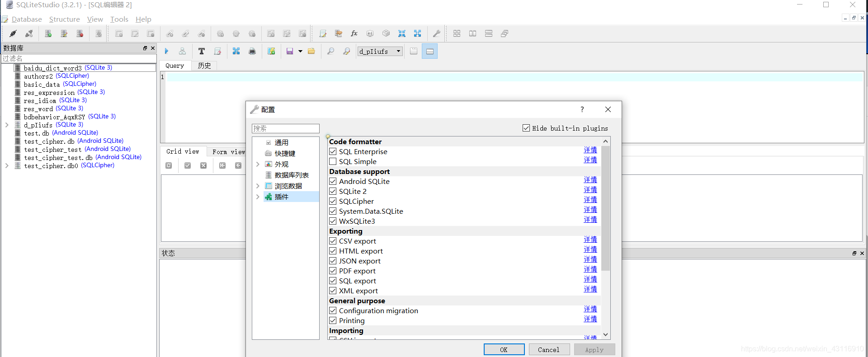Screen dimensions: 868x357
Task: Click the results below query icon
Action: point(429,51)
